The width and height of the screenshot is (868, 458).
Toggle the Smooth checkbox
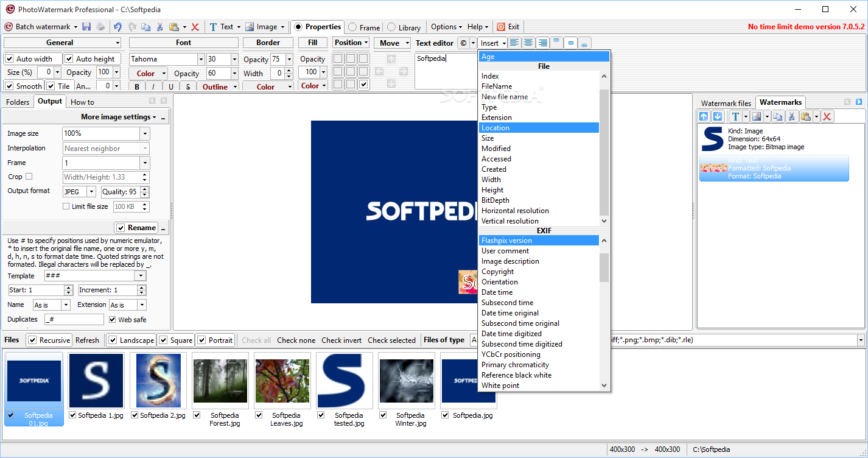coord(10,86)
